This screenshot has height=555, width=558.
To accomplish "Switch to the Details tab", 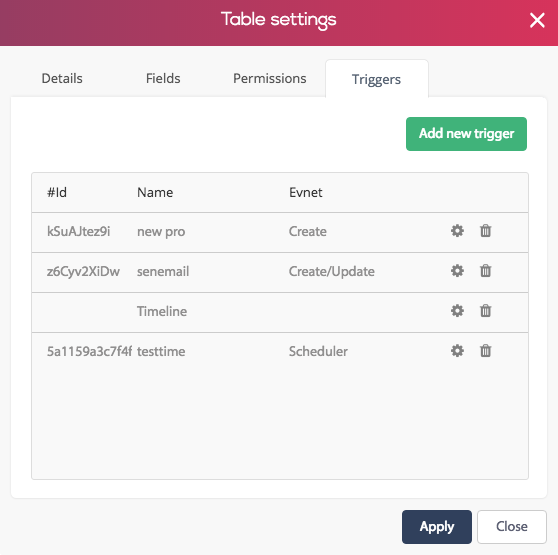I will [x=62, y=78].
